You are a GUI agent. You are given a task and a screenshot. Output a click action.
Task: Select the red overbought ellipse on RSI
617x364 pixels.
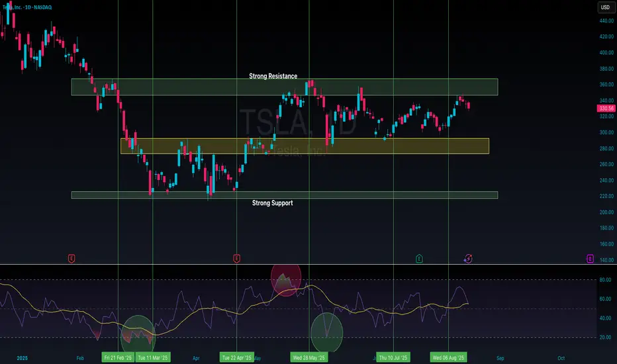(286, 280)
